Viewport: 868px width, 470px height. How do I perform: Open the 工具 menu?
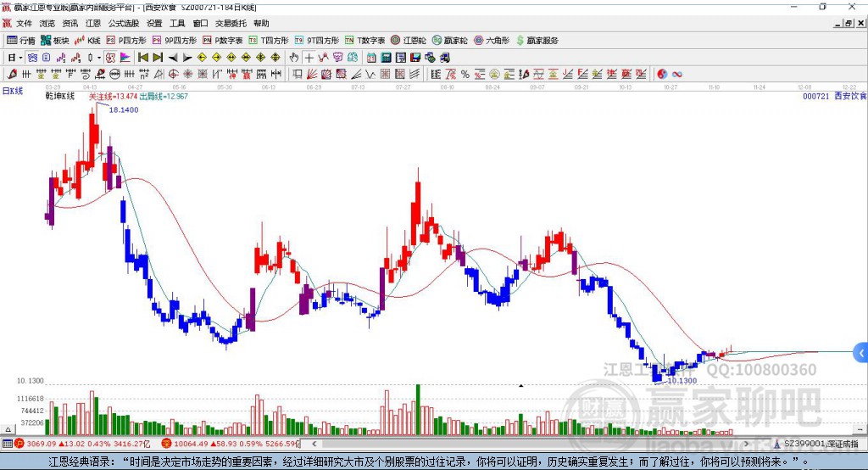(x=177, y=23)
